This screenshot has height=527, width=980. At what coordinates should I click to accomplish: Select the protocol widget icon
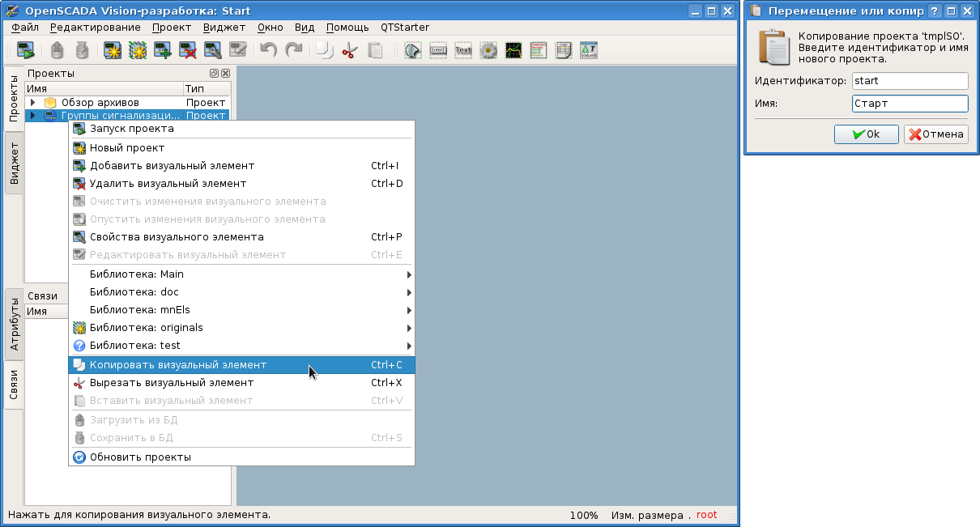pyautogui.click(x=539, y=50)
